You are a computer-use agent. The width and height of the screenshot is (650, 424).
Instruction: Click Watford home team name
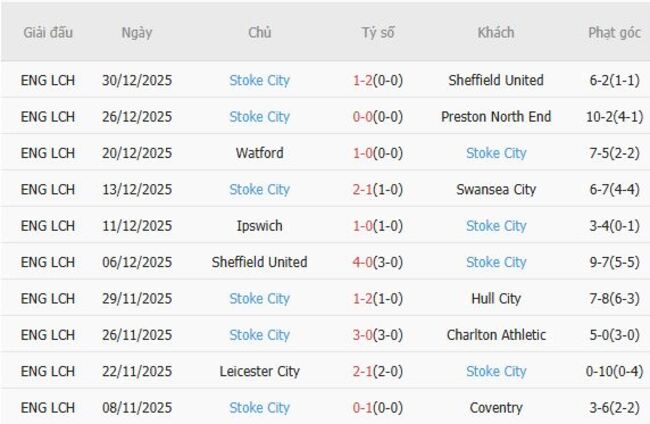click(259, 153)
